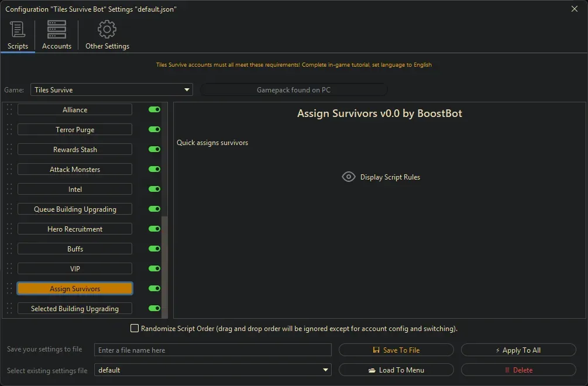This screenshot has width=588, height=386.
Task: Click drag handle beside Alliance script
Action: (9, 110)
